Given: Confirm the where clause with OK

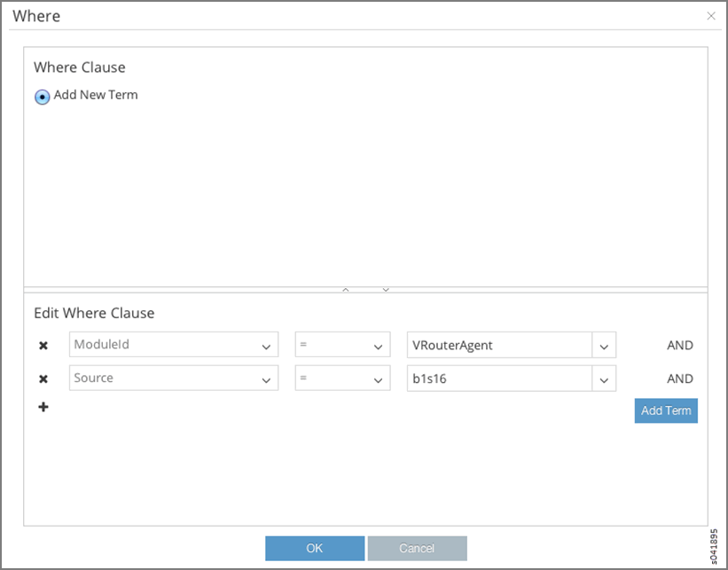Looking at the screenshot, I should coord(315,548).
